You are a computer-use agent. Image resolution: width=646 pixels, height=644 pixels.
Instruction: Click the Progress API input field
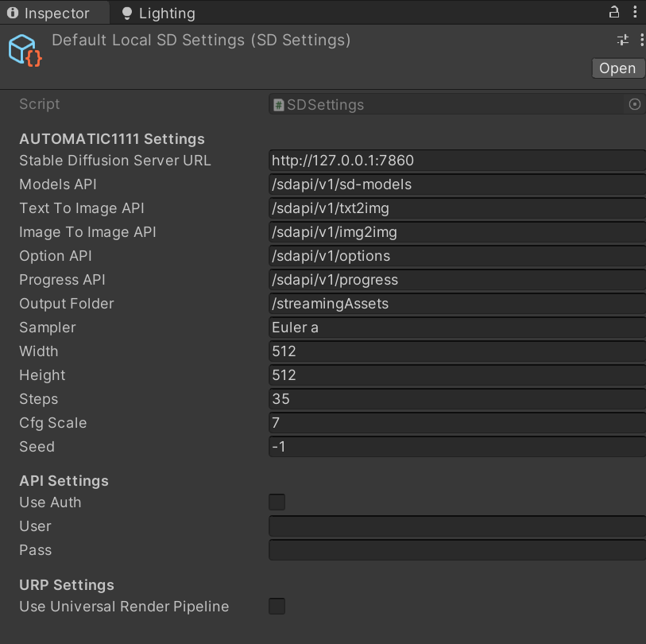458,280
